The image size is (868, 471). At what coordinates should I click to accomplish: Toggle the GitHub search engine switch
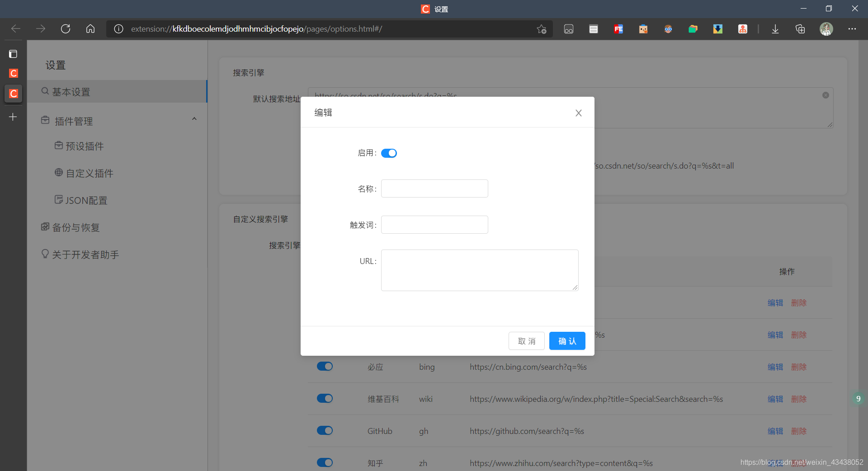click(325, 430)
